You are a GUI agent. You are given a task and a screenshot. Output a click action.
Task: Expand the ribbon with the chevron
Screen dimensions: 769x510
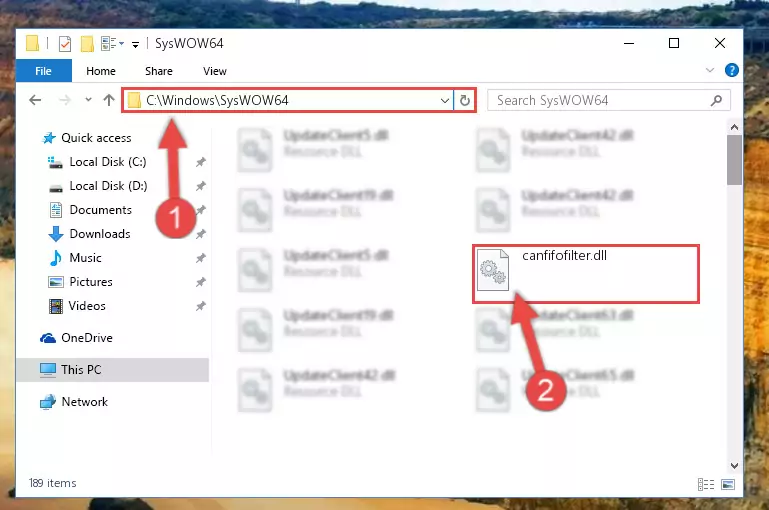point(710,70)
